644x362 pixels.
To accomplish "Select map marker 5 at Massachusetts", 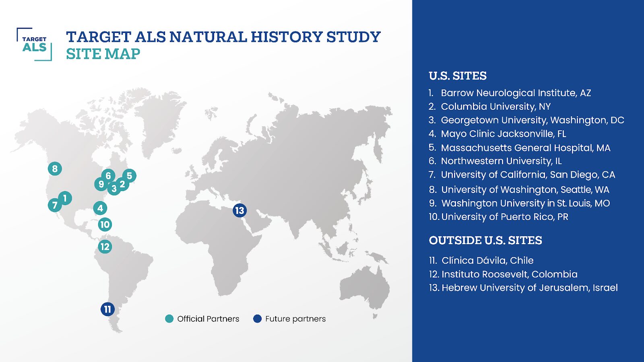I will click(x=129, y=176).
